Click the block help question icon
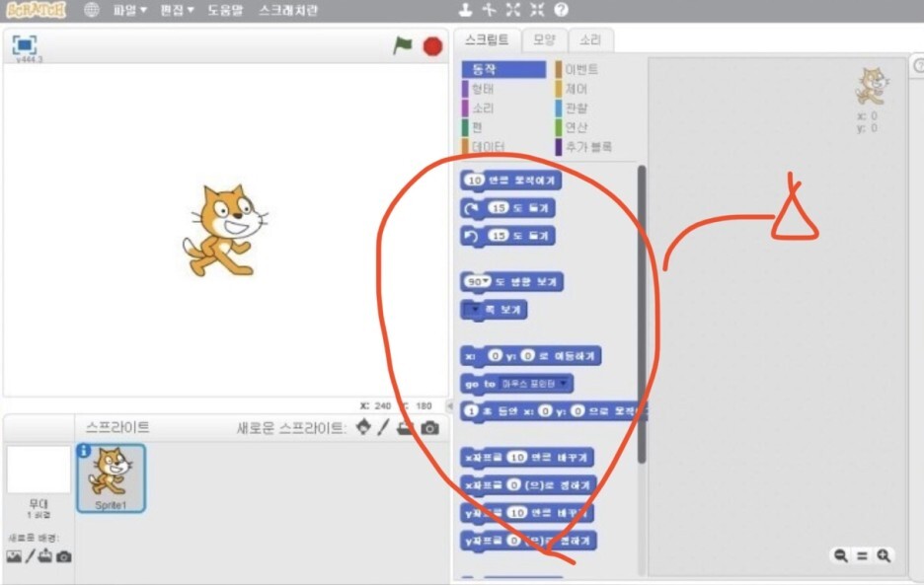Screen dimensions: 924x585 561,10
